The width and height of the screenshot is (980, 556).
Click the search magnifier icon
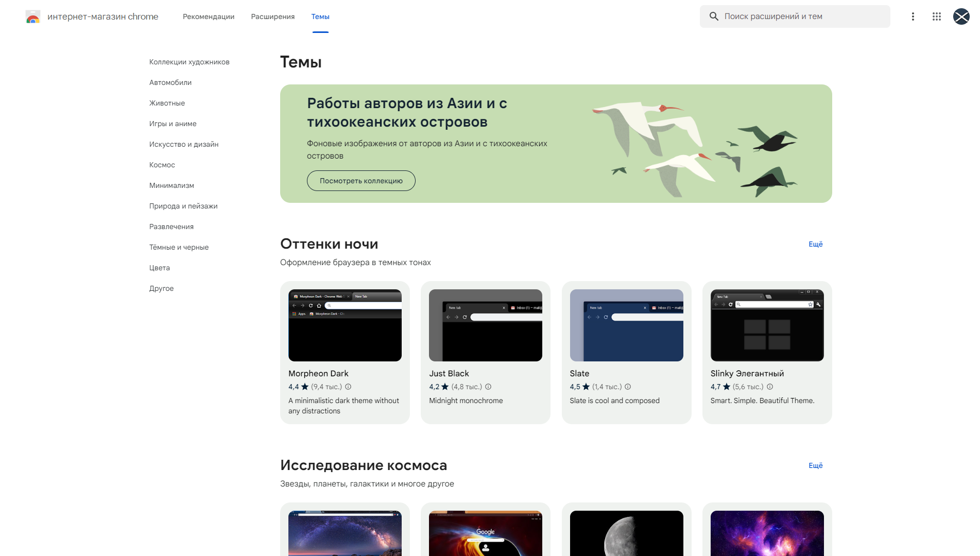(714, 16)
